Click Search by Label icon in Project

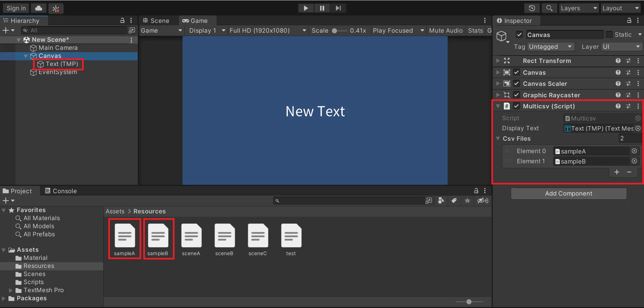pos(454,201)
